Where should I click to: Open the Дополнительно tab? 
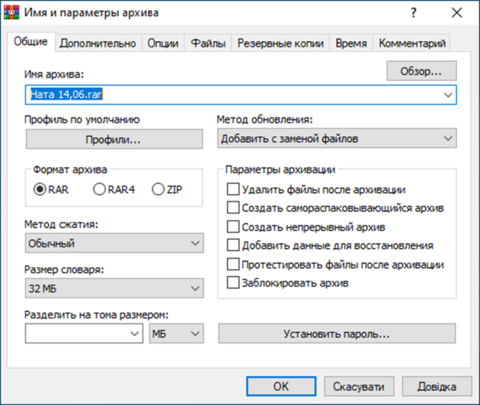[x=98, y=43]
